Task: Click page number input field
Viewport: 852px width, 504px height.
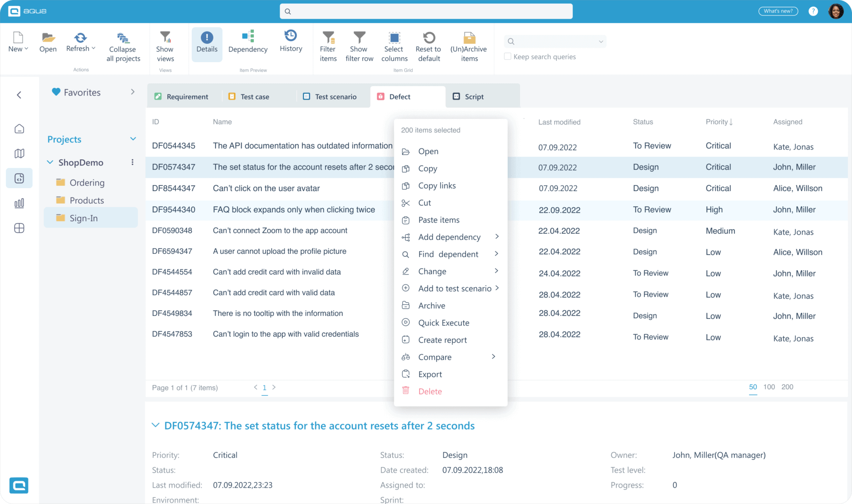Action: pos(264,388)
